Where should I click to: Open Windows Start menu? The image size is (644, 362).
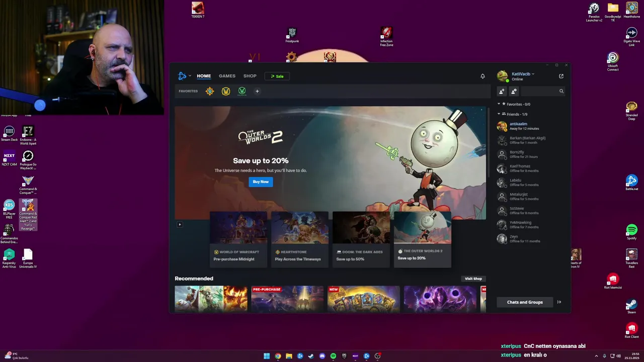coord(267,356)
